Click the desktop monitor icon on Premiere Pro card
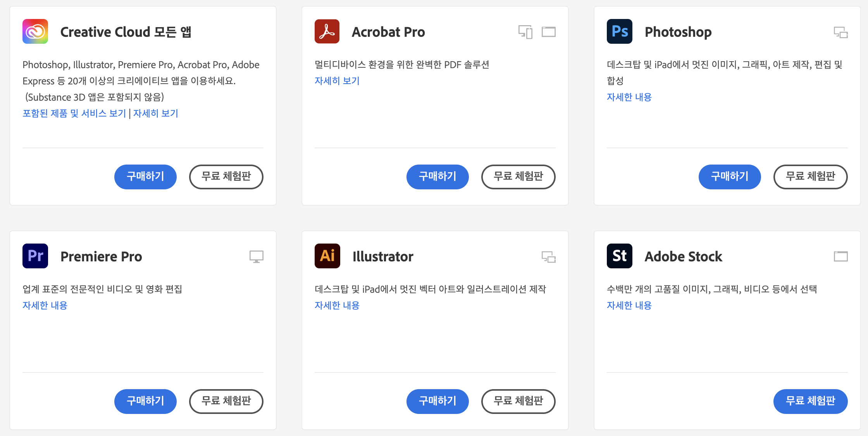Image resolution: width=868 pixels, height=436 pixels. 256,256
